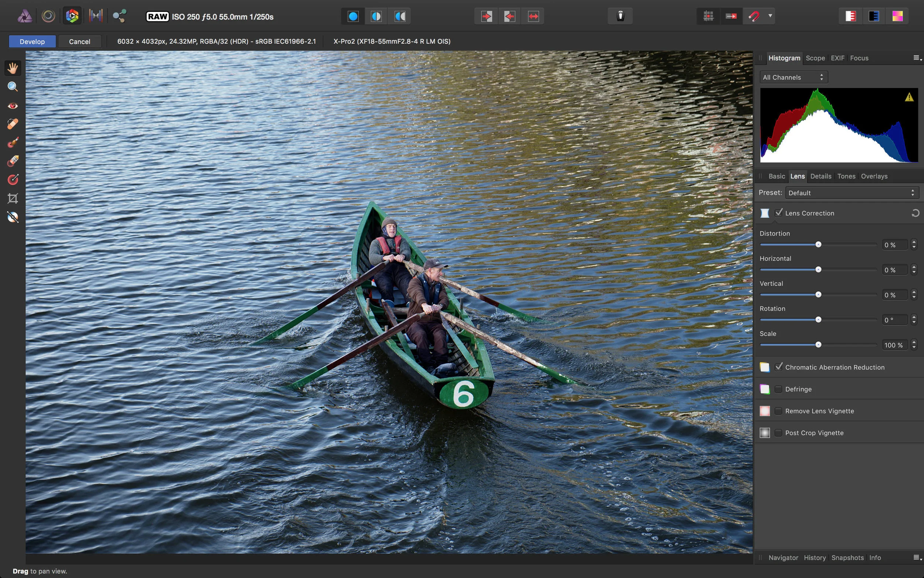Select the Blemish Removal tool
The height and width of the screenshot is (578, 924).
pos(13,123)
